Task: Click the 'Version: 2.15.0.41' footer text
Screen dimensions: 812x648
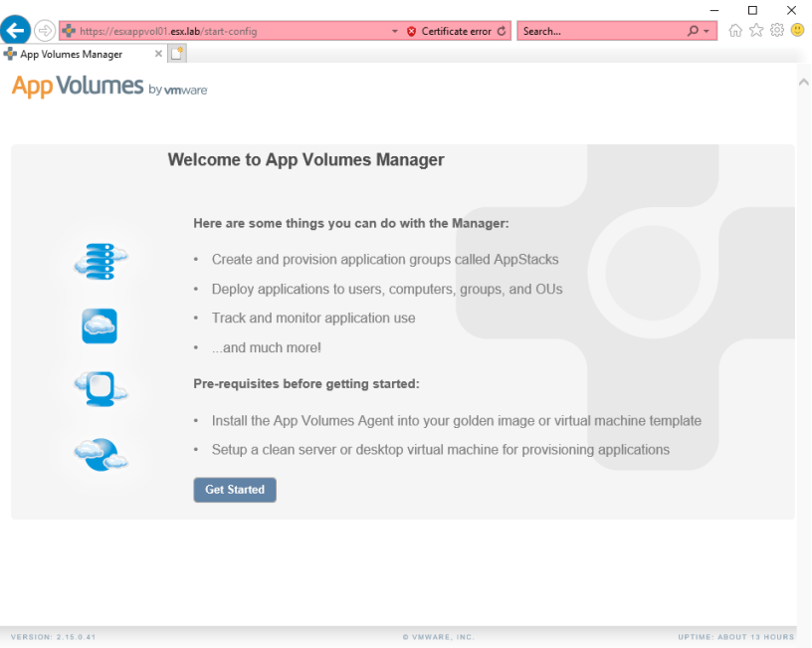Action: click(x=54, y=637)
